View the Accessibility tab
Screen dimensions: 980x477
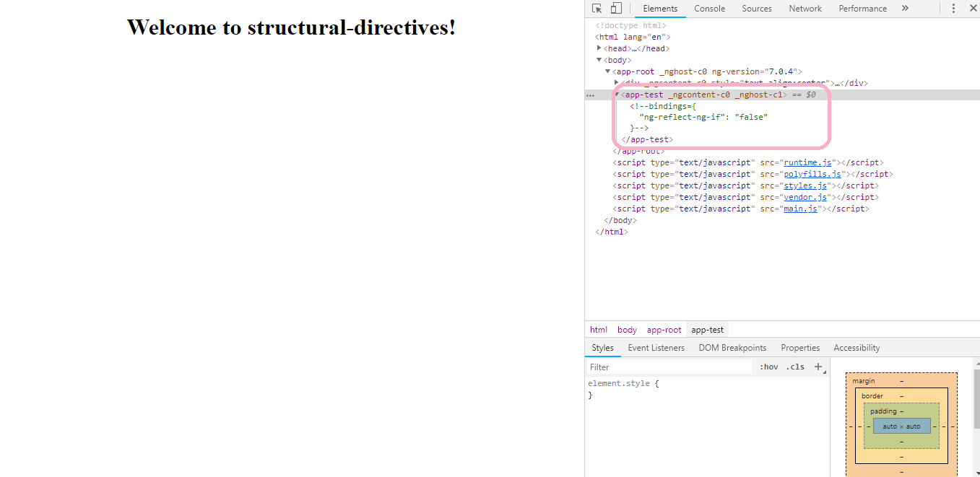click(857, 347)
